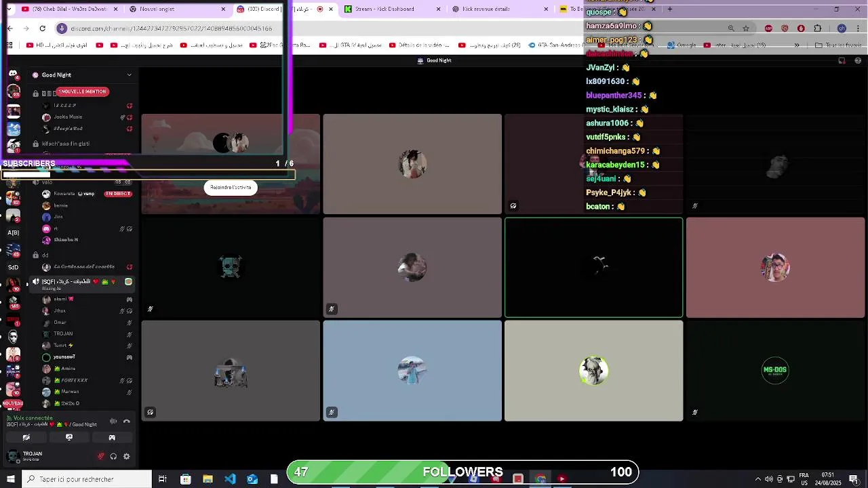The image size is (868, 488).
Task: Open the highlighted speaking participant tile
Action: [x=593, y=267]
